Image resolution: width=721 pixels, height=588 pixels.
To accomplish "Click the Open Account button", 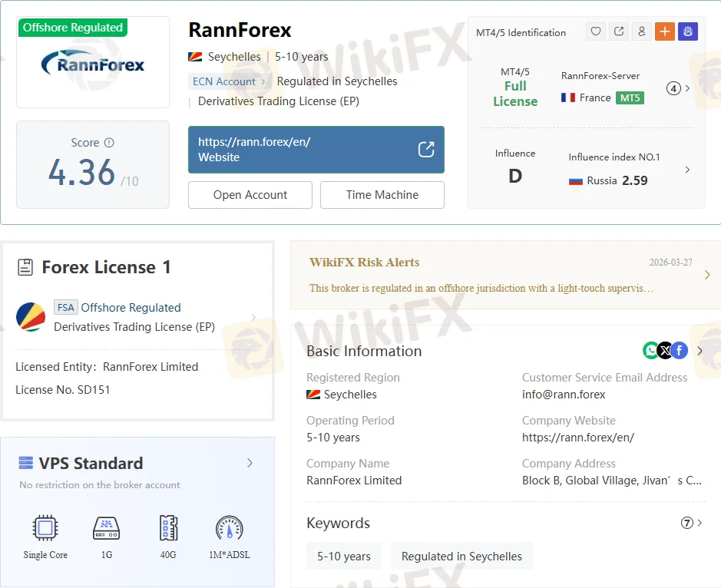I will pos(250,195).
